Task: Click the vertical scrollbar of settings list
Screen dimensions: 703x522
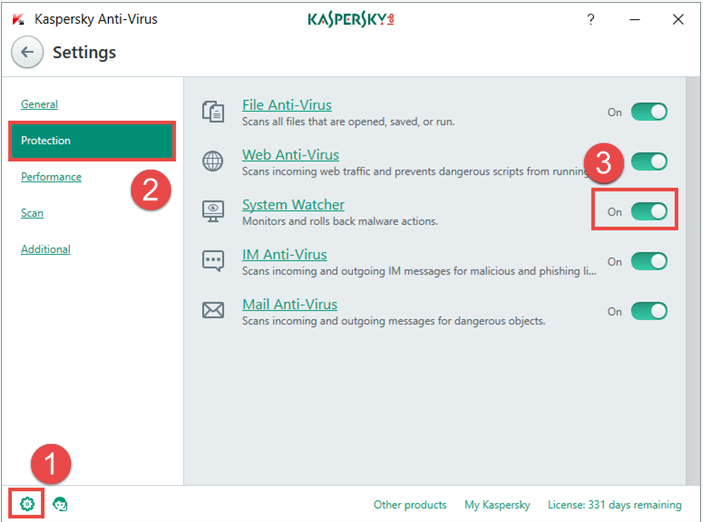Action: pos(692,281)
